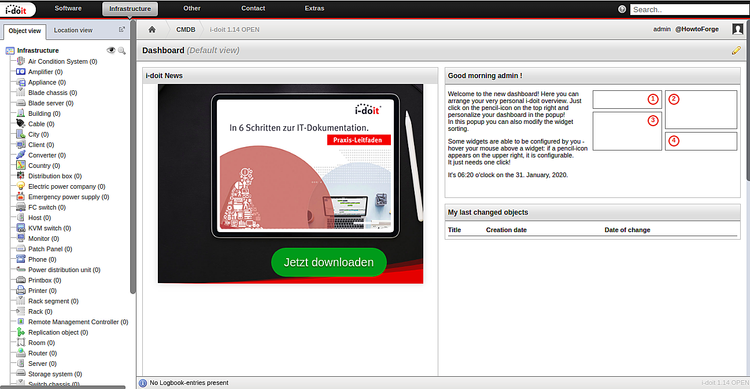
Task: Click the KVM switch icon
Action: [21, 228]
